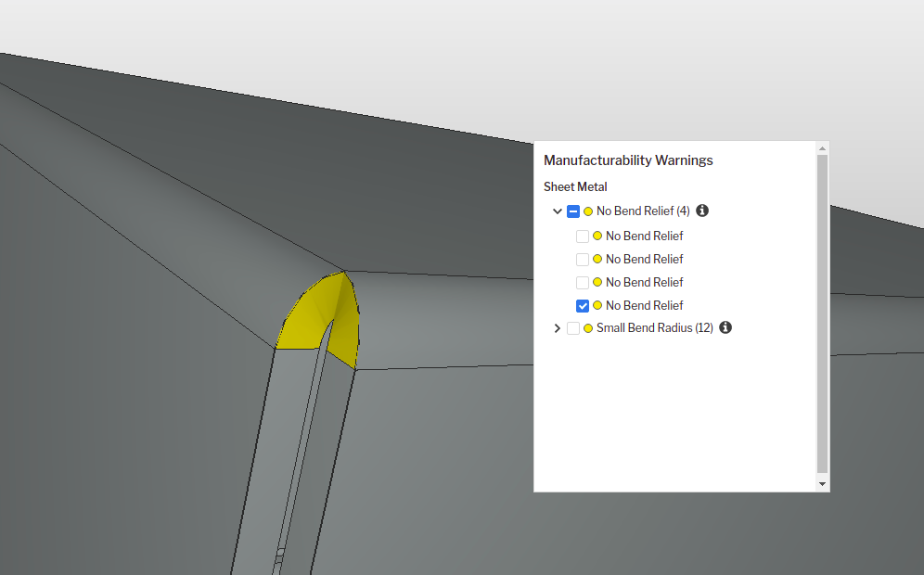This screenshot has height=575, width=924.
Task: Uncheck the currently selected No Bend Relief warning
Action: pos(582,305)
